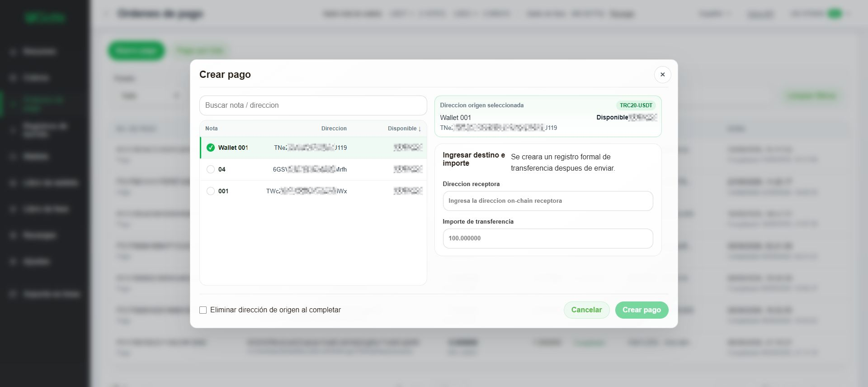868x387 pixels.
Task: Select the row with address ending iWx
Action: (x=313, y=191)
